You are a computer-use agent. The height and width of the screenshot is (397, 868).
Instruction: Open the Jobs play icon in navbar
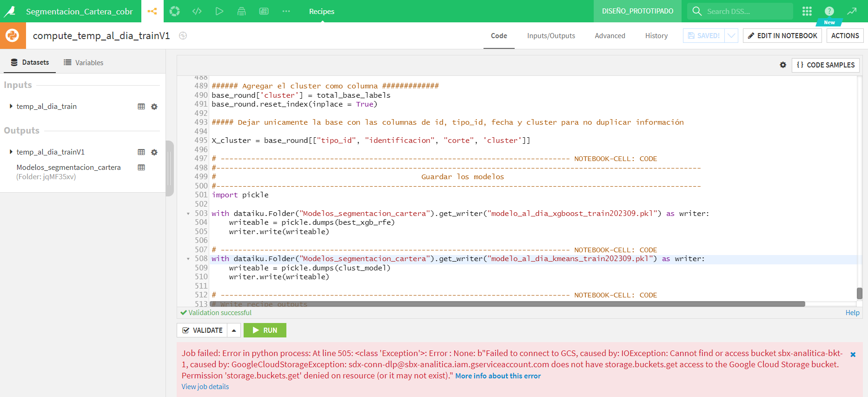(x=219, y=11)
